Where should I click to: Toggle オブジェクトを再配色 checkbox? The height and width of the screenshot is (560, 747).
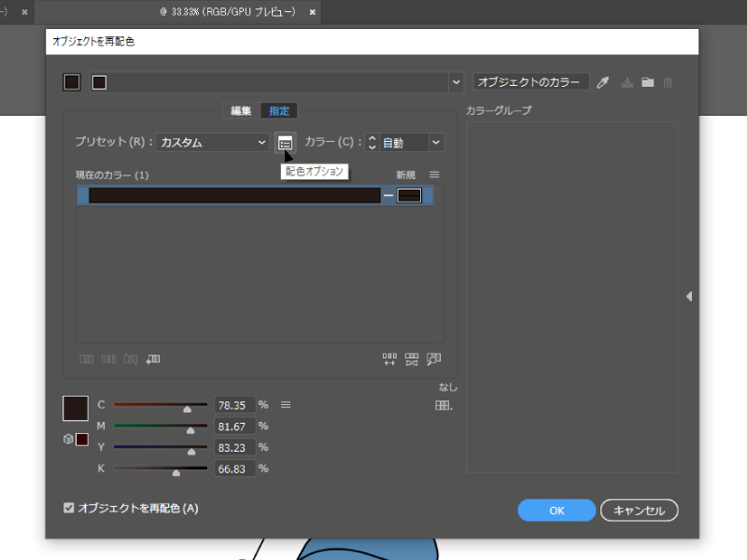[68, 509]
